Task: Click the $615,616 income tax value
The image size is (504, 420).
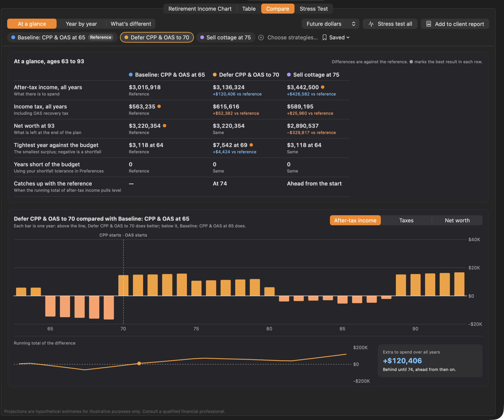Action: 226,107
